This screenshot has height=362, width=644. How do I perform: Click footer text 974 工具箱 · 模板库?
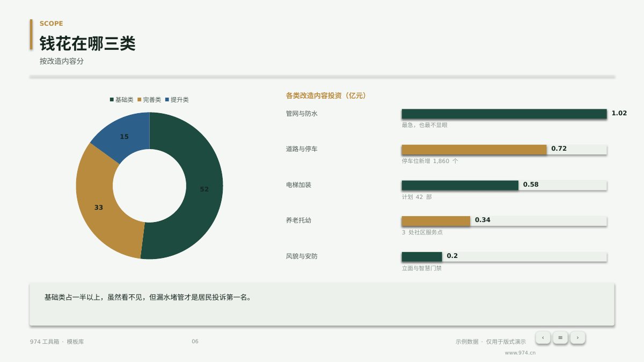click(x=57, y=342)
